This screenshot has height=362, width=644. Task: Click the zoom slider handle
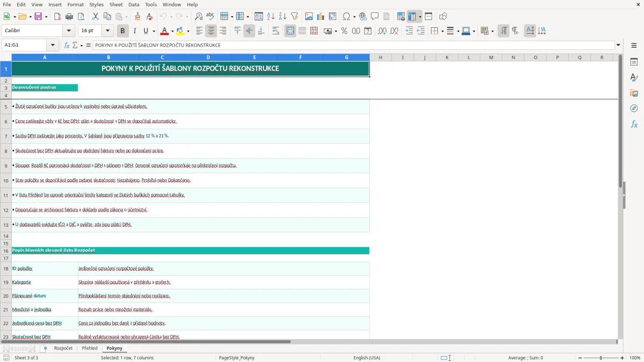(601, 358)
